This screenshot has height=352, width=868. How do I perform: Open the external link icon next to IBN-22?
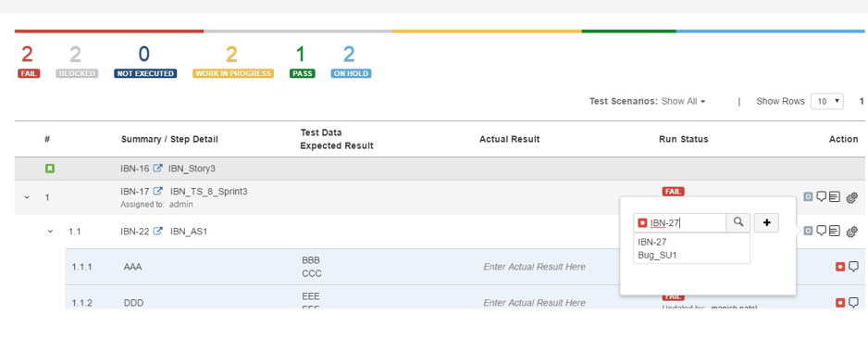point(157,232)
